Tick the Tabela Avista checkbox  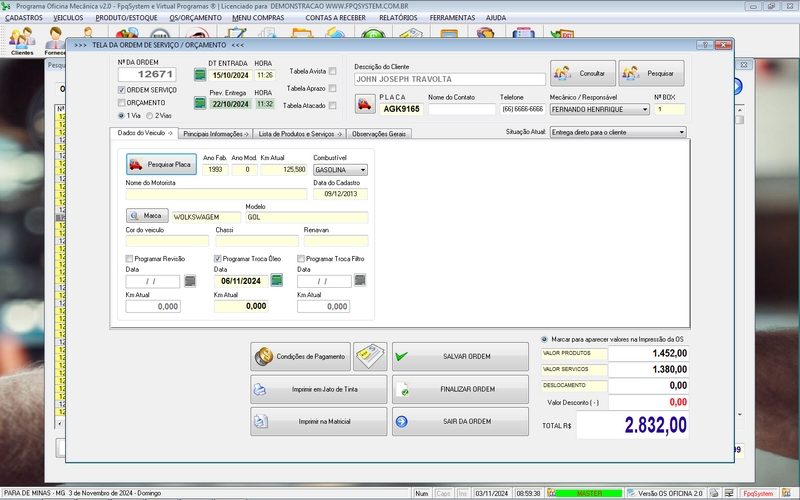[x=333, y=71]
